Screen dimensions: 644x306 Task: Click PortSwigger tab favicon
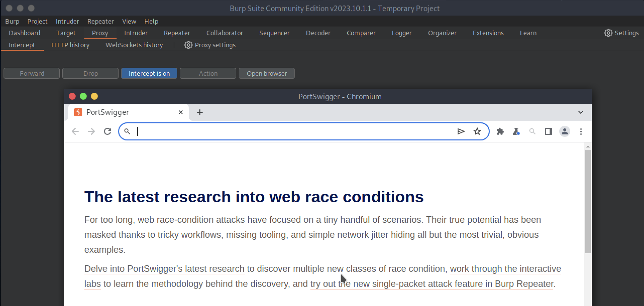point(78,112)
